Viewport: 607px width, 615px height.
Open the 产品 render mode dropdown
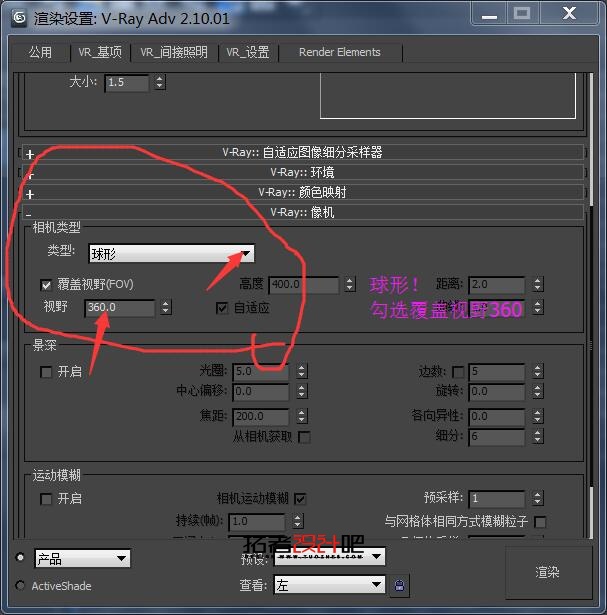(82, 559)
